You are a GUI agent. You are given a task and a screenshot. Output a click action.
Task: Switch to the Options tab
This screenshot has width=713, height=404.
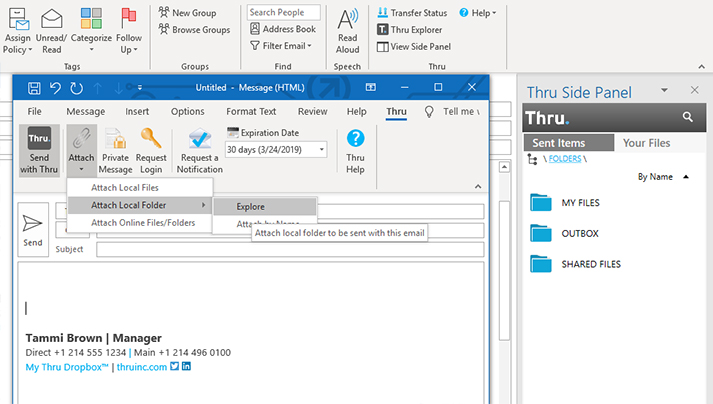187,111
